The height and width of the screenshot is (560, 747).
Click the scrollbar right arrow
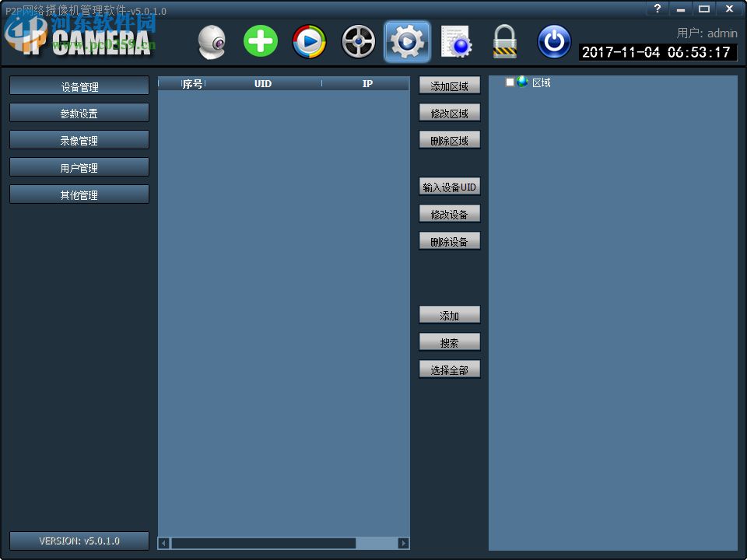click(x=404, y=544)
